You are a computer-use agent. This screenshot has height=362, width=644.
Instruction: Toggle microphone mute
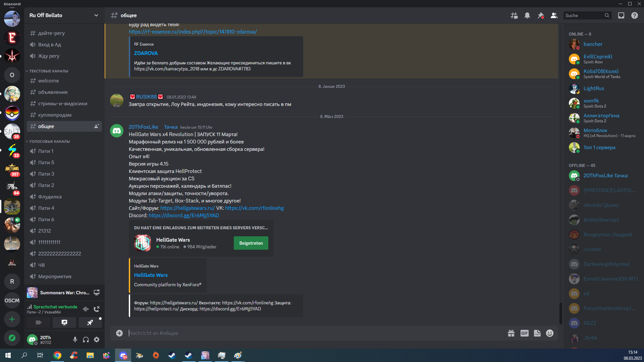(75, 340)
